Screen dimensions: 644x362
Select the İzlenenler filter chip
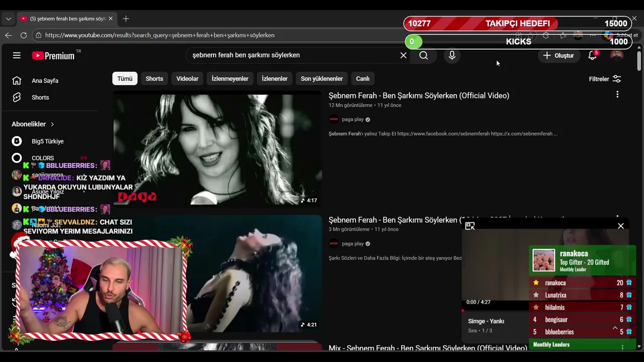(x=275, y=78)
